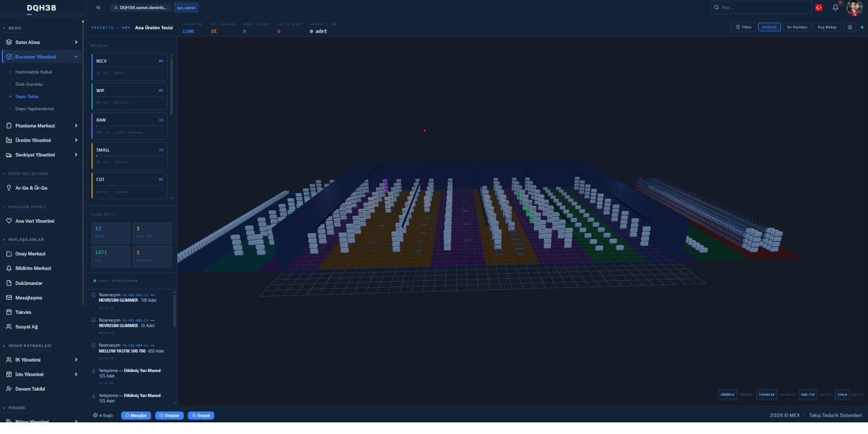Screen dimensions: 868x434
Task: Click the user icon in the DQH38.samet.demirbi chip
Action: 116,8
